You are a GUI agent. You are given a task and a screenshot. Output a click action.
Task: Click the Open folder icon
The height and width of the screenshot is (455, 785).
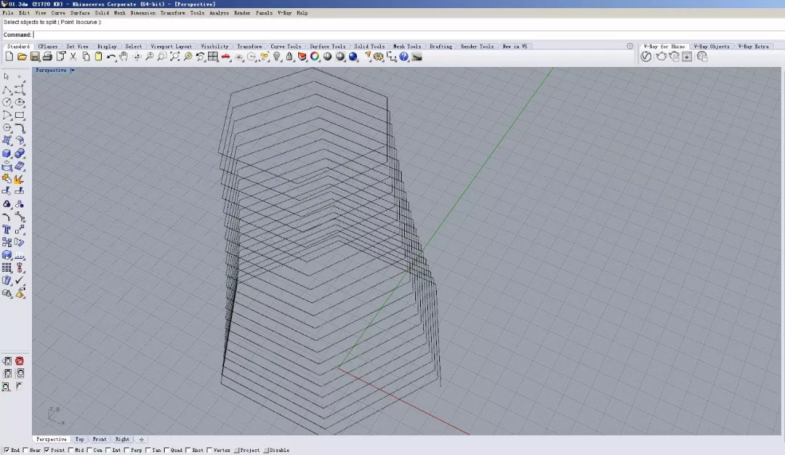click(22, 57)
